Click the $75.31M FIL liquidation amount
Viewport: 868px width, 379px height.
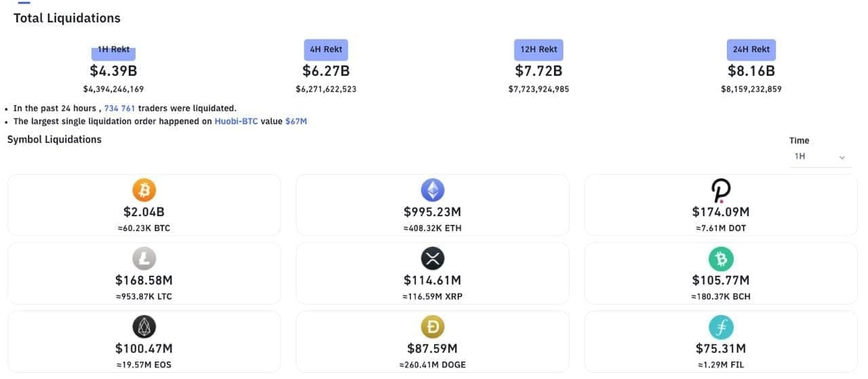coord(721,348)
